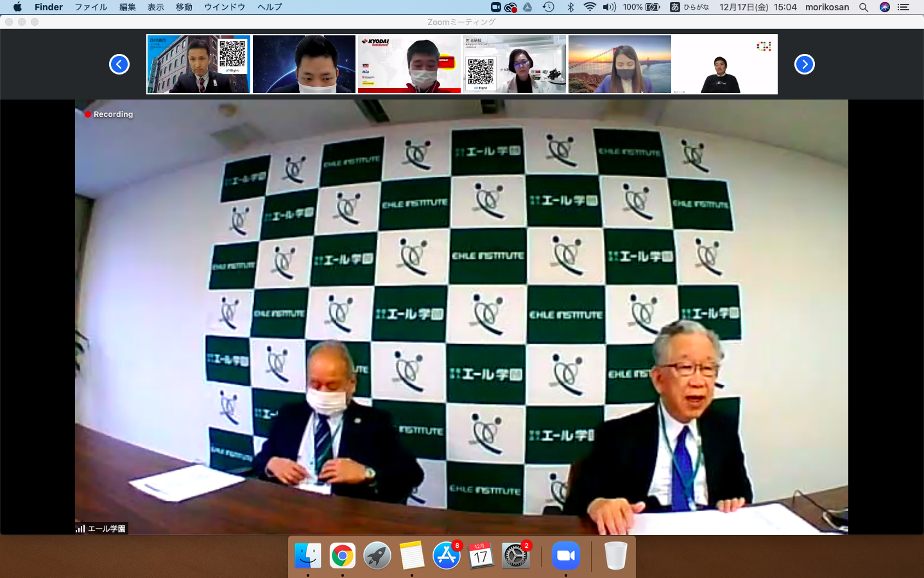Open the ひらがな input source menu
The width and height of the screenshot is (924, 578).
[x=690, y=7]
